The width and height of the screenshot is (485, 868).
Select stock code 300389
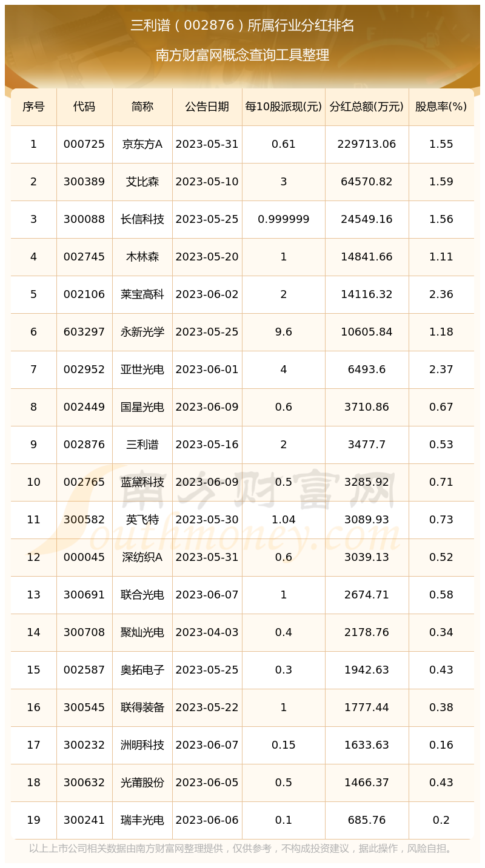[x=84, y=182]
